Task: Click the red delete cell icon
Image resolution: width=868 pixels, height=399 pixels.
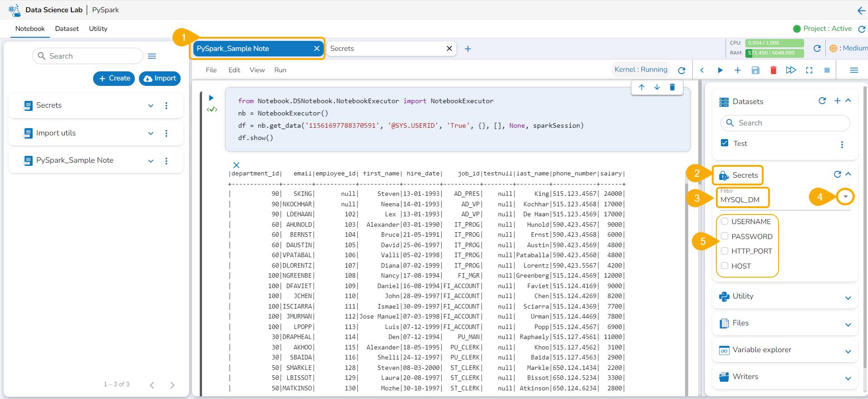Action: [773, 70]
